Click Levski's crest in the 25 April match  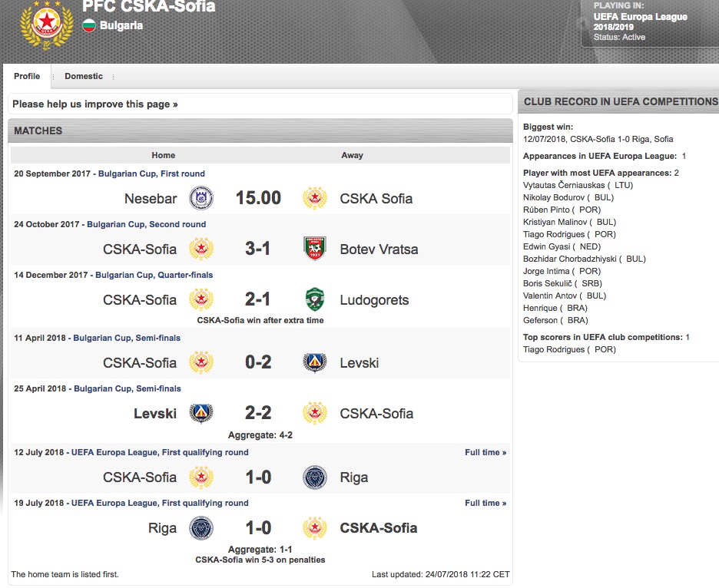pyautogui.click(x=201, y=413)
